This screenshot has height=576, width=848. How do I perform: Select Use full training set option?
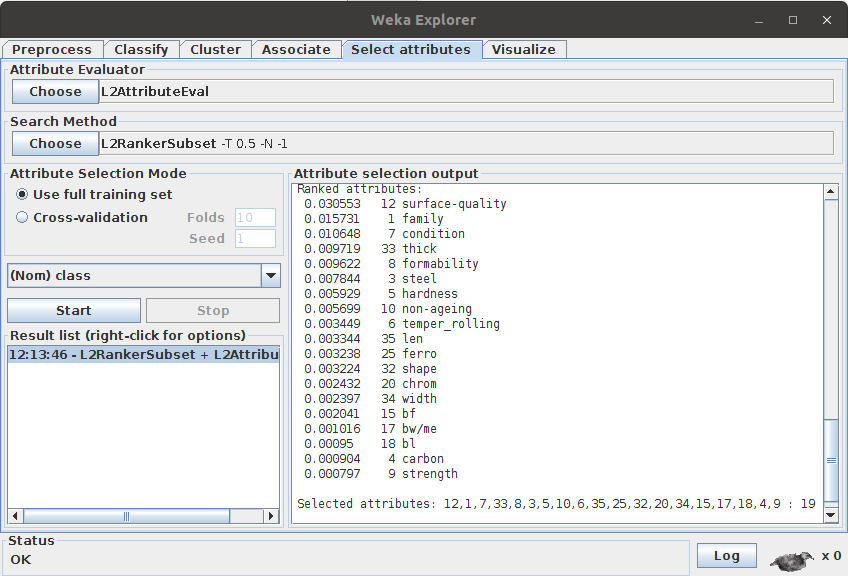95,194
